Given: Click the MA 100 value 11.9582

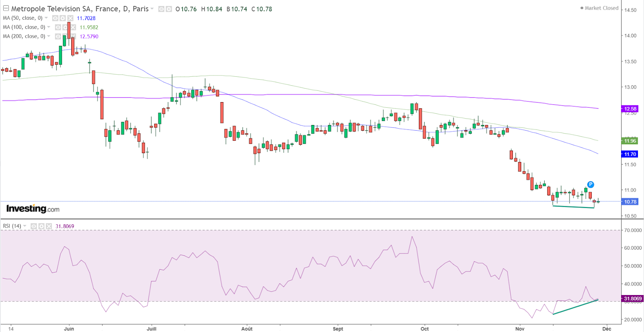Looking at the screenshot, I should [x=89, y=27].
